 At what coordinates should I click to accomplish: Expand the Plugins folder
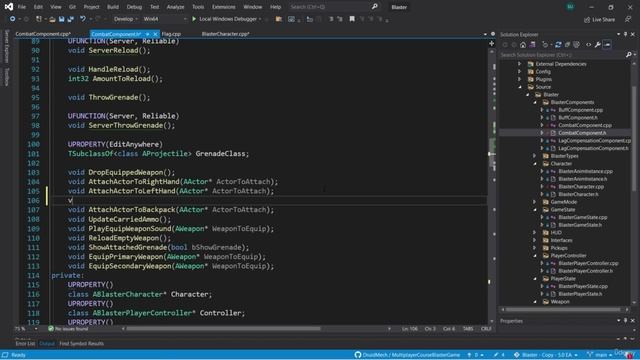(x=520, y=79)
